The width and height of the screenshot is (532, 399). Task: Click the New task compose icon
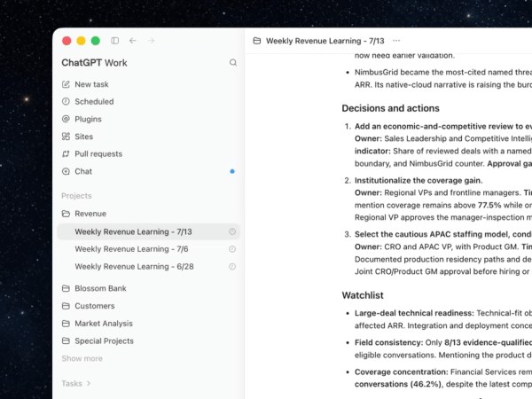tap(66, 84)
